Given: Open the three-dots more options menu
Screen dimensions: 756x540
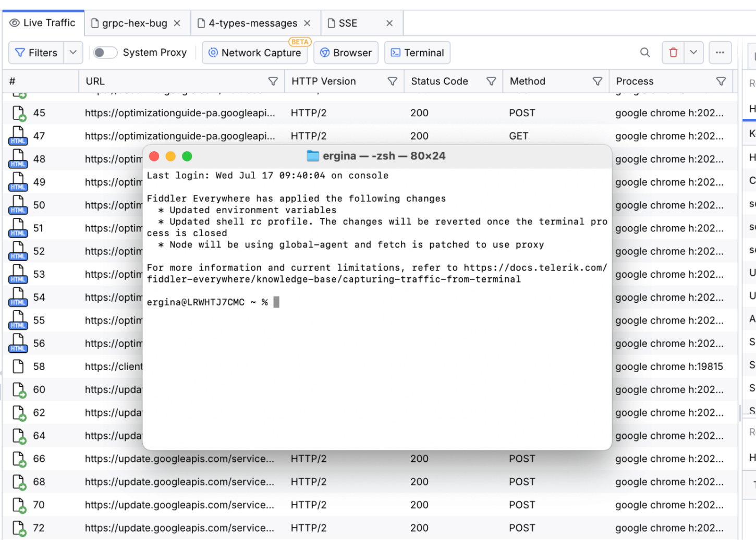Looking at the screenshot, I should [x=720, y=53].
